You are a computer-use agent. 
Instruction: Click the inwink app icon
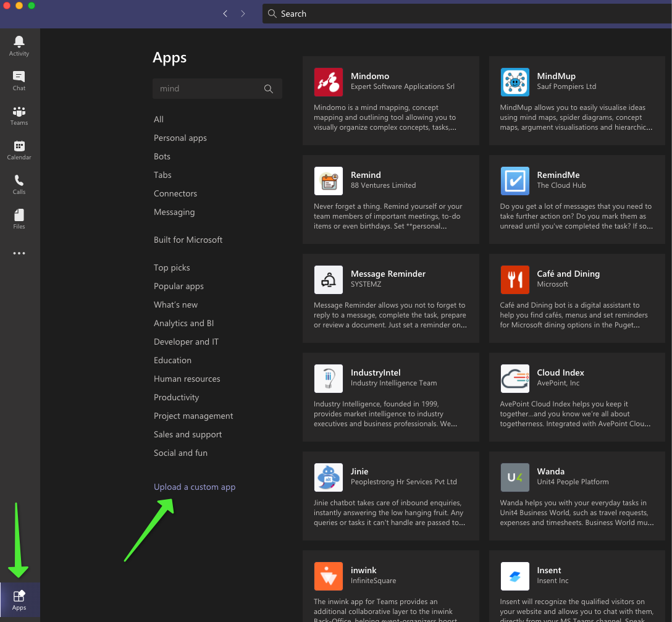(329, 576)
